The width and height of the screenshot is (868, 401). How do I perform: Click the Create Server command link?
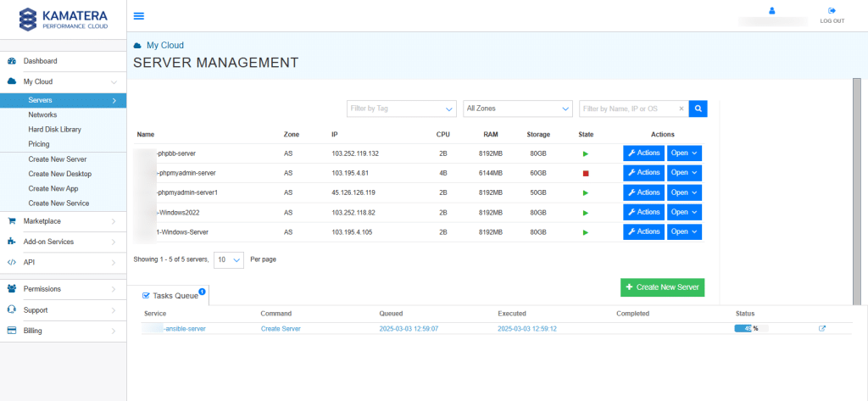[x=281, y=328]
